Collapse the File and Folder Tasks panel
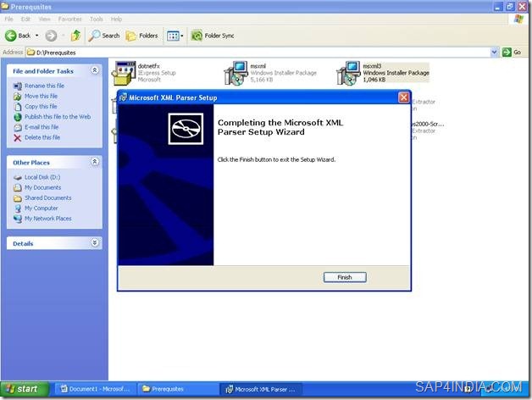The image size is (532, 400). point(95,70)
